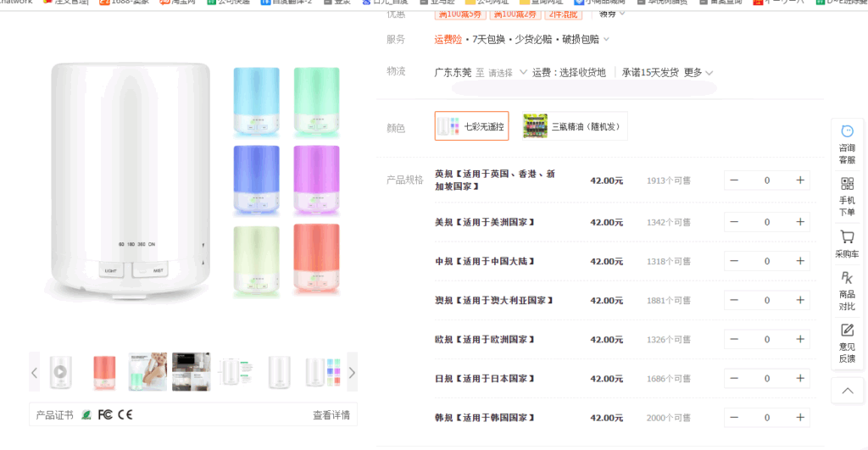Screen dimensions: 868x450
Task: Click the CE certificate icon
Action: point(125,414)
